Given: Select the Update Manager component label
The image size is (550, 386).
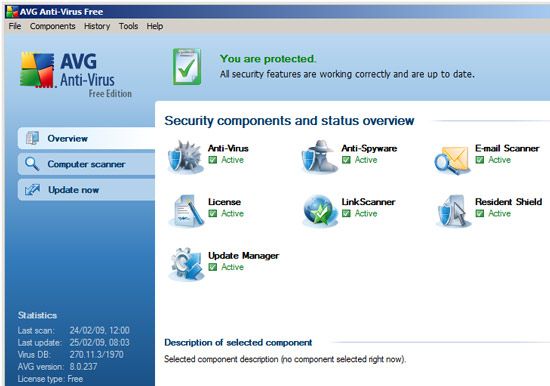Looking at the screenshot, I should click(244, 256).
